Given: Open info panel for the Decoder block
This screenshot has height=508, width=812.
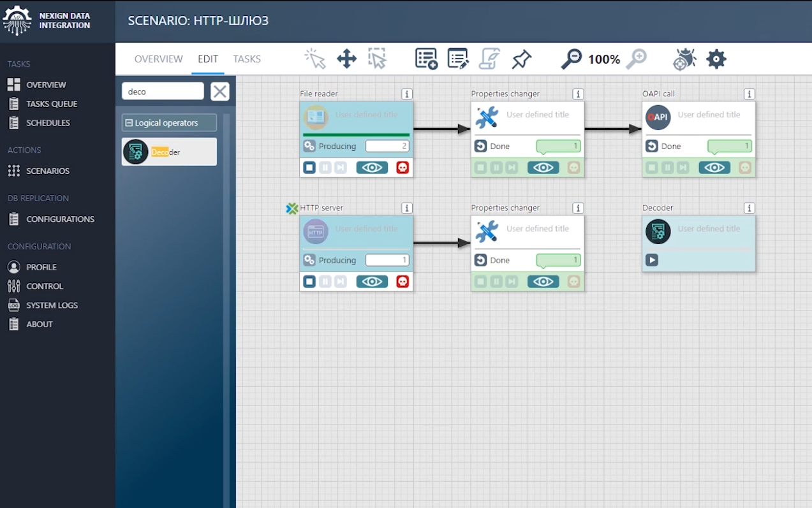Looking at the screenshot, I should point(749,207).
